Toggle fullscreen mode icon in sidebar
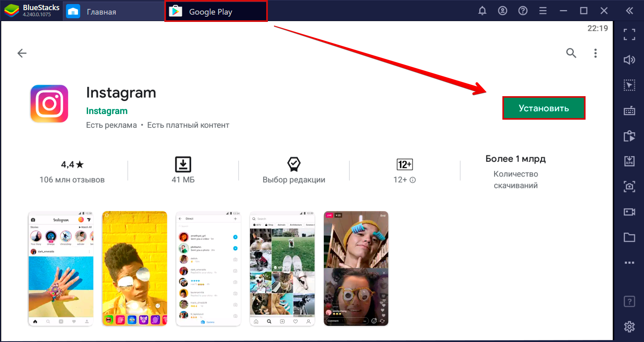 (x=629, y=34)
